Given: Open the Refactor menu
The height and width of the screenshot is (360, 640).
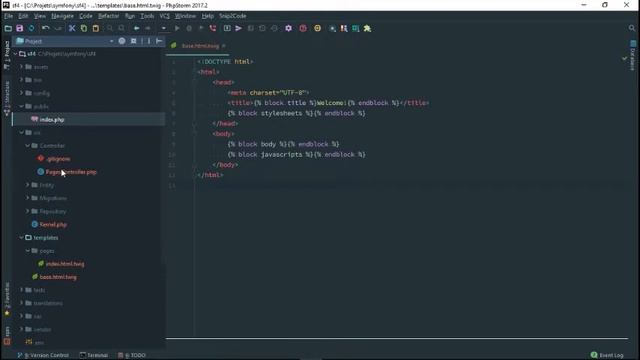Looking at the screenshot, I should 109,16.
